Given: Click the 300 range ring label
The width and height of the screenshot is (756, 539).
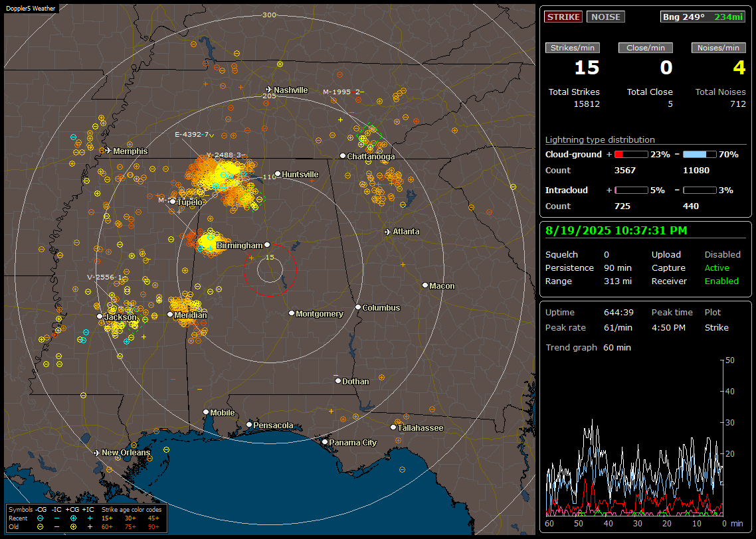Looking at the screenshot, I should 269,15.
